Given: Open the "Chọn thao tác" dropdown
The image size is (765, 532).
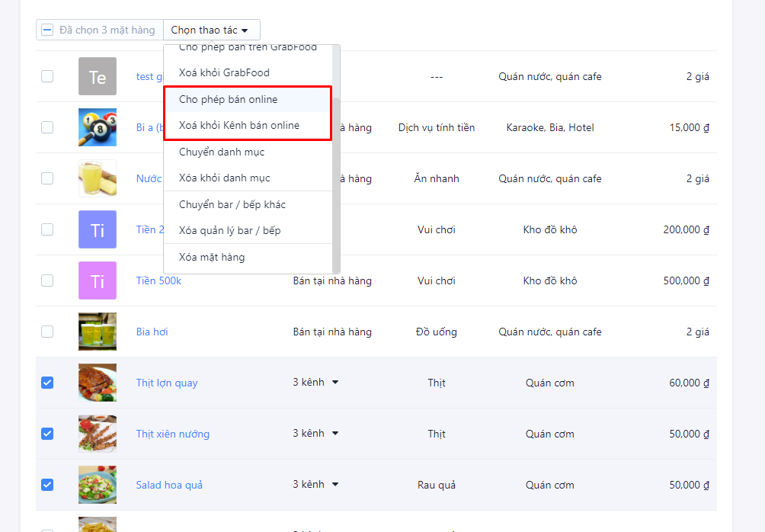Looking at the screenshot, I should 211,30.
